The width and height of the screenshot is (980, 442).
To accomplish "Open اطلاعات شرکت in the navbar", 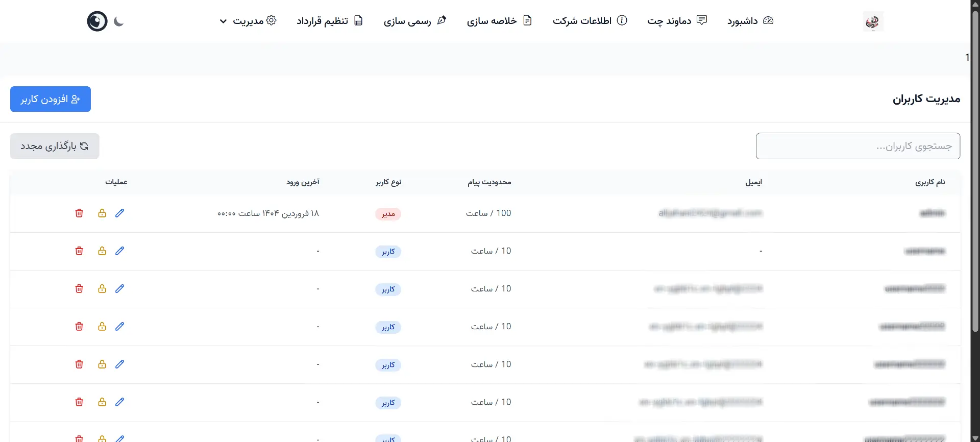I will 590,21.
